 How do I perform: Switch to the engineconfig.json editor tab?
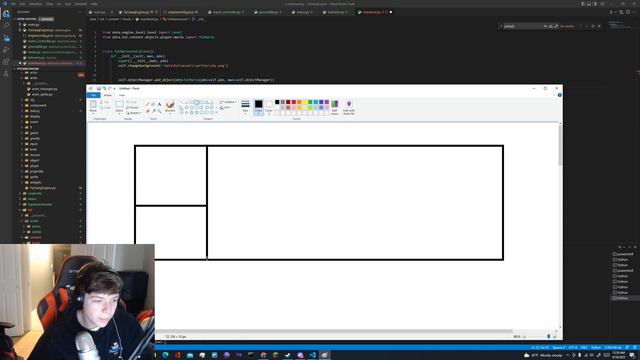click(x=182, y=12)
